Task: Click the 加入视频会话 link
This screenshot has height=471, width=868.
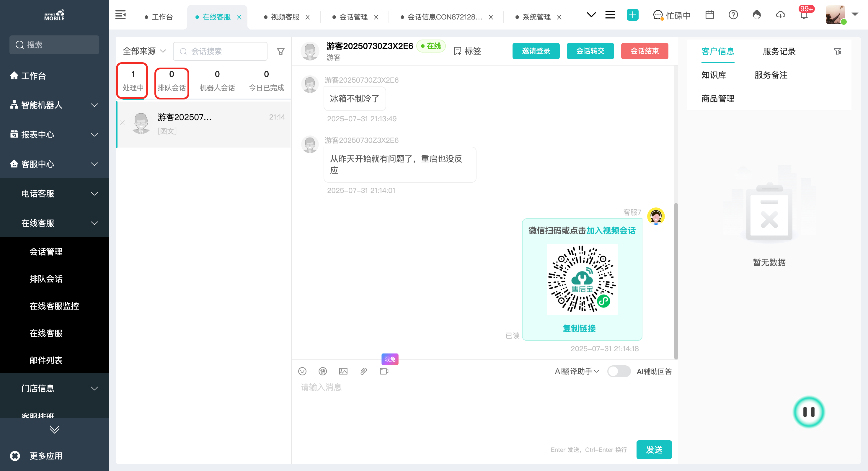Action: (611, 230)
